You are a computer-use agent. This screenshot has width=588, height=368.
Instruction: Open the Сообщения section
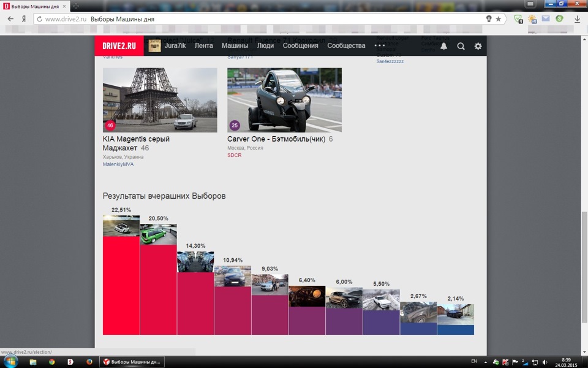tap(300, 45)
